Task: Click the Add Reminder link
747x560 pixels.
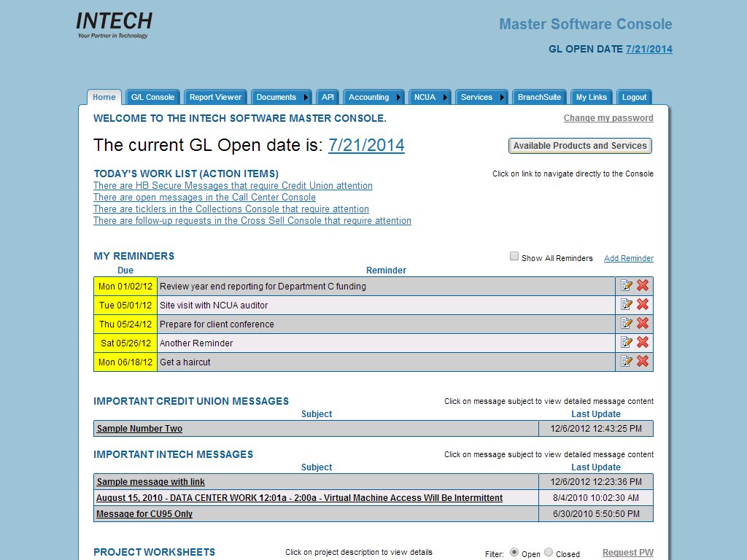Action: pyautogui.click(x=628, y=258)
